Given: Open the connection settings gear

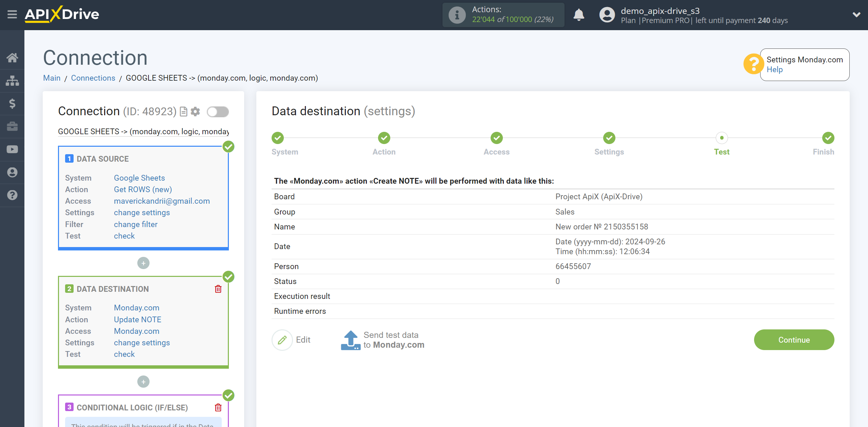Looking at the screenshot, I should click(195, 111).
